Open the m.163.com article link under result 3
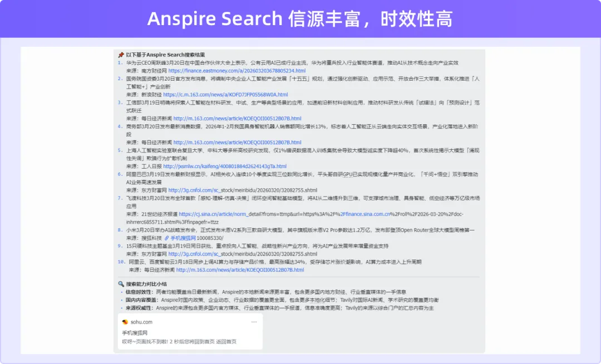The height and width of the screenshot is (364, 601). pos(237,119)
